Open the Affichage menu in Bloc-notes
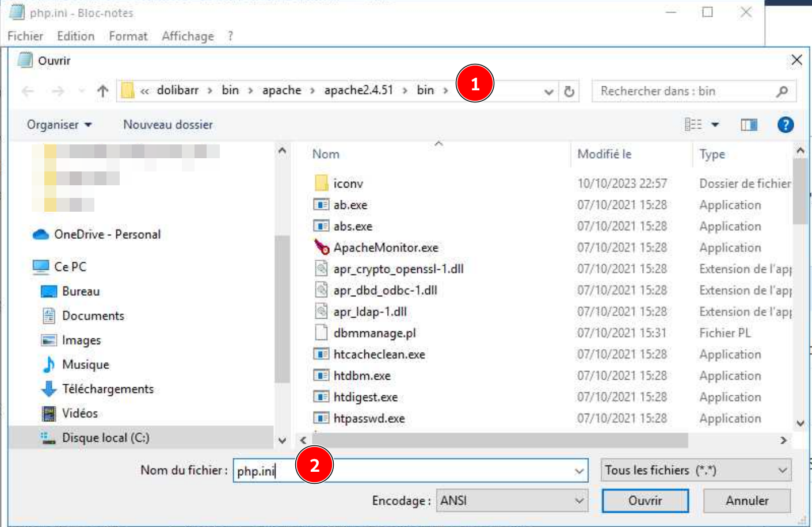Screen dimensions: 812x527 pyautogui.click(x=188, y=36)
